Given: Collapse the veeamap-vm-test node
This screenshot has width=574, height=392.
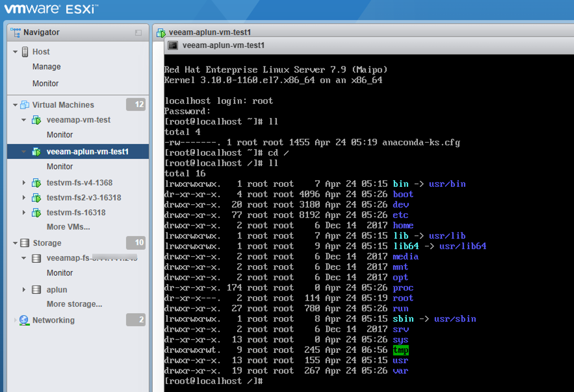Looking at the screenshot, I should (24, 120).
